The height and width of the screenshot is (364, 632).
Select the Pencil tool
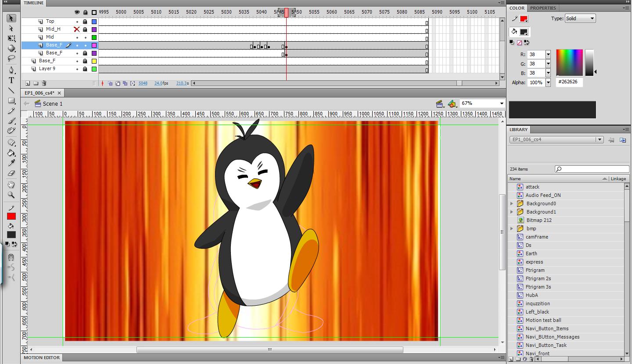pyautogui.click(x=11, y=111)
